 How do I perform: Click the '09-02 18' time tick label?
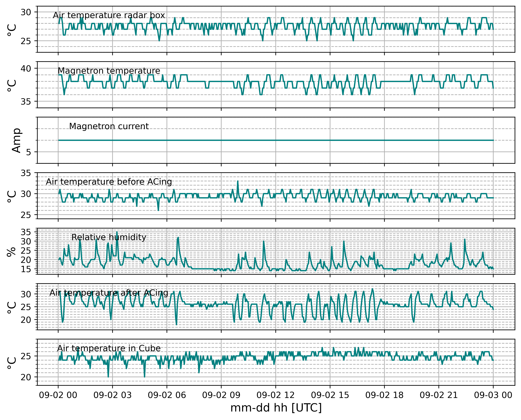pyautogui.click(x=384, y=395)
